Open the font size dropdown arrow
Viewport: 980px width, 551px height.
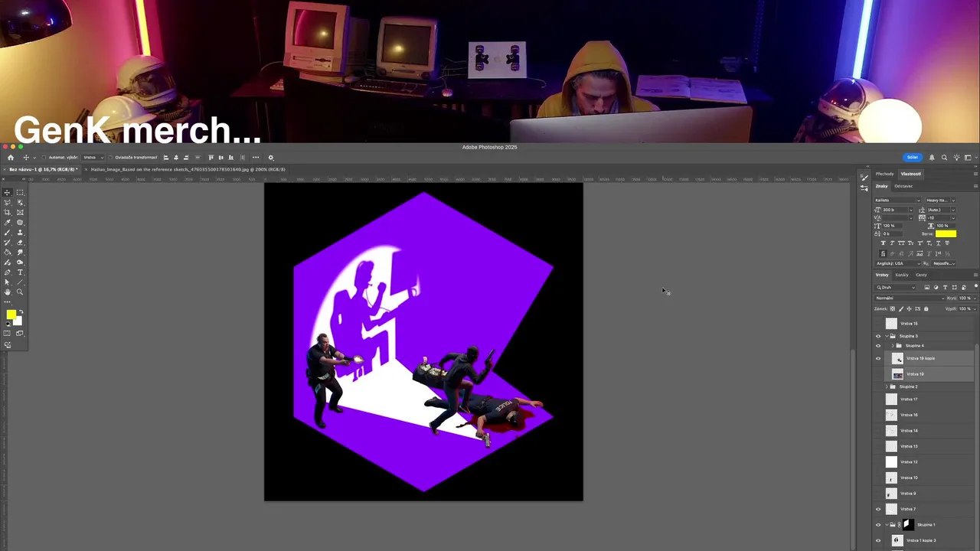click(x=911, y=210)
